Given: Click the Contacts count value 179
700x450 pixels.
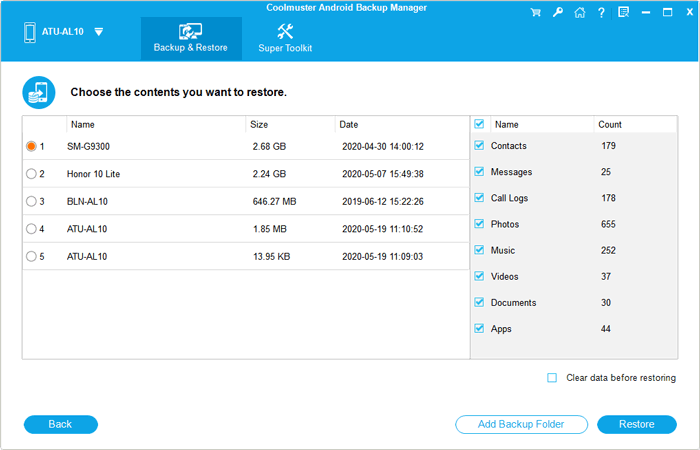Looking at the screenshot, I should tap(608, 146).
